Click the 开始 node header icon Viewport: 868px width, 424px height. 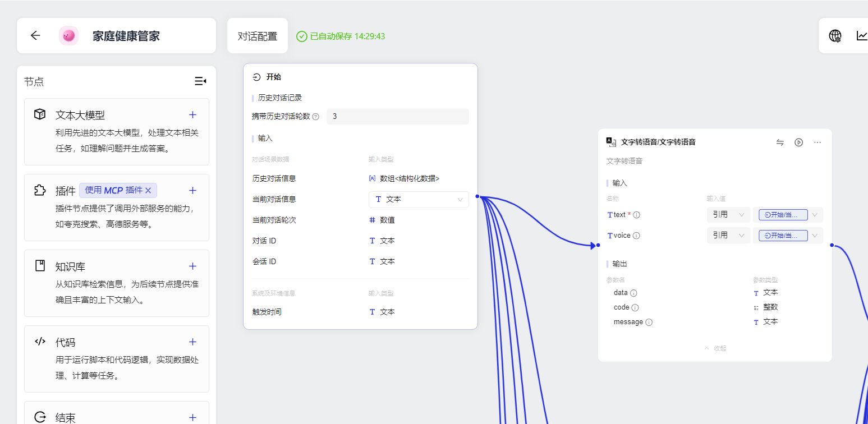pos(257,77)
